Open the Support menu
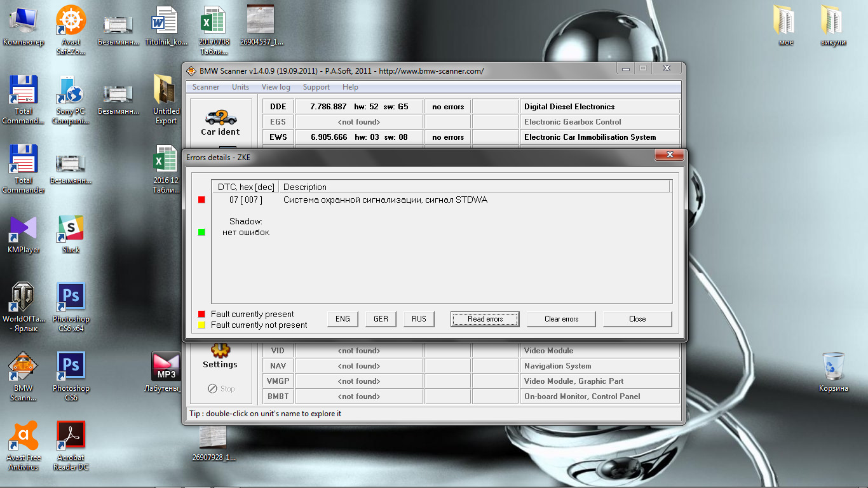 coord(316,87)
